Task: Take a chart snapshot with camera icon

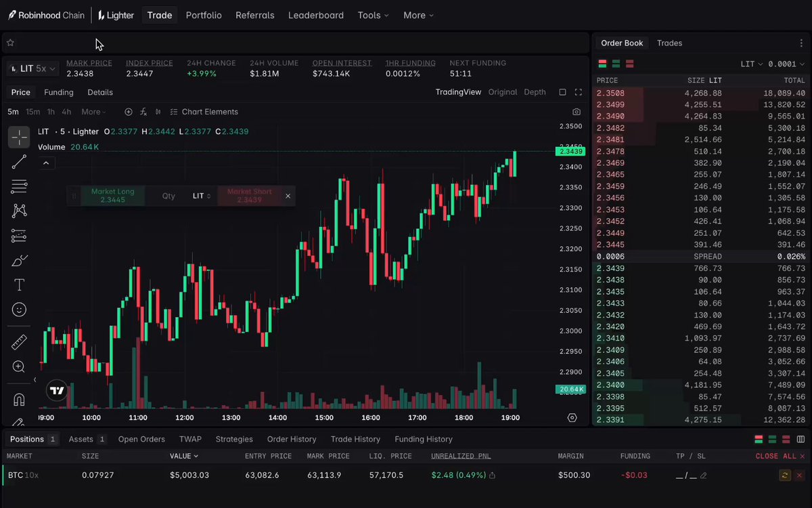Action: coord(577,112)
